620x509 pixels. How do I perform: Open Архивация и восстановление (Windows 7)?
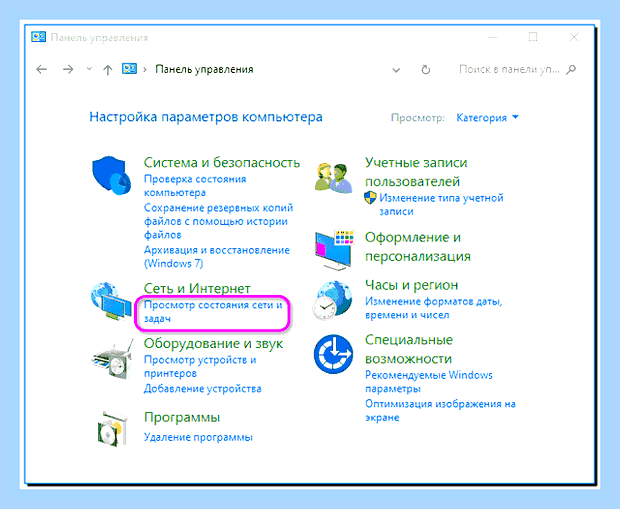click(x=217, y=257)
